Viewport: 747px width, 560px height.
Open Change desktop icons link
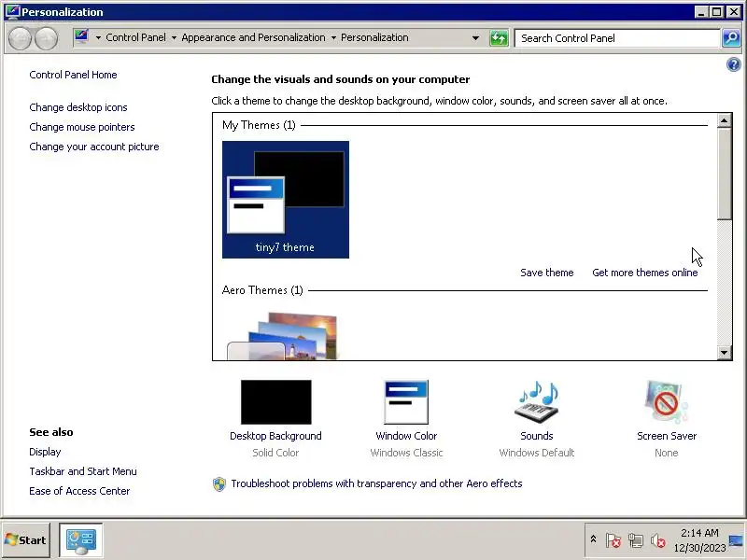[78, 107]
